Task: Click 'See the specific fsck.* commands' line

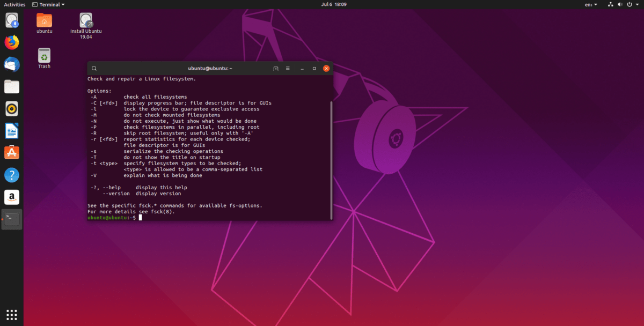Action: click(175, 206)
